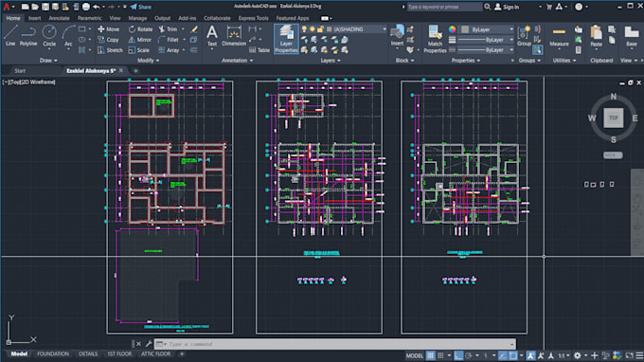Activate the Scale tool
Viewport: 644px width, 362px height.
coord(139,50)
